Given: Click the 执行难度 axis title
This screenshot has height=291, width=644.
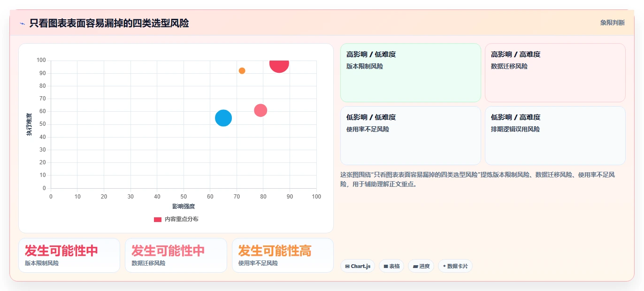Looking at the screenshot, I should tap(29, 124).
